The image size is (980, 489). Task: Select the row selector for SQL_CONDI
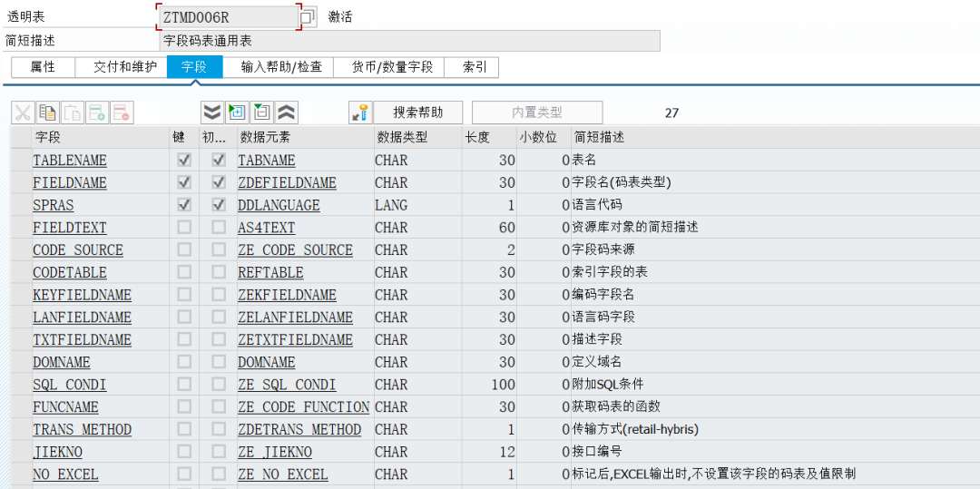tap(21, 385)
